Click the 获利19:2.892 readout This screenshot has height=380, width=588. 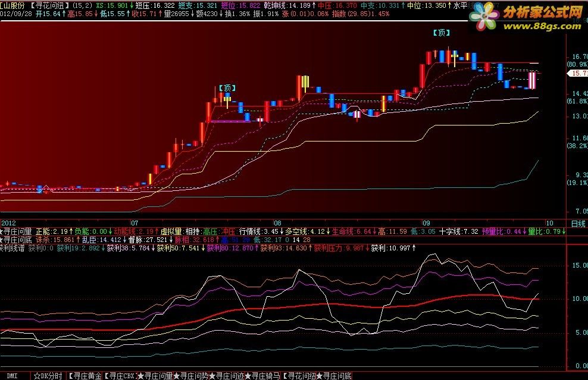pyautogui.click(x=81, y=248)
